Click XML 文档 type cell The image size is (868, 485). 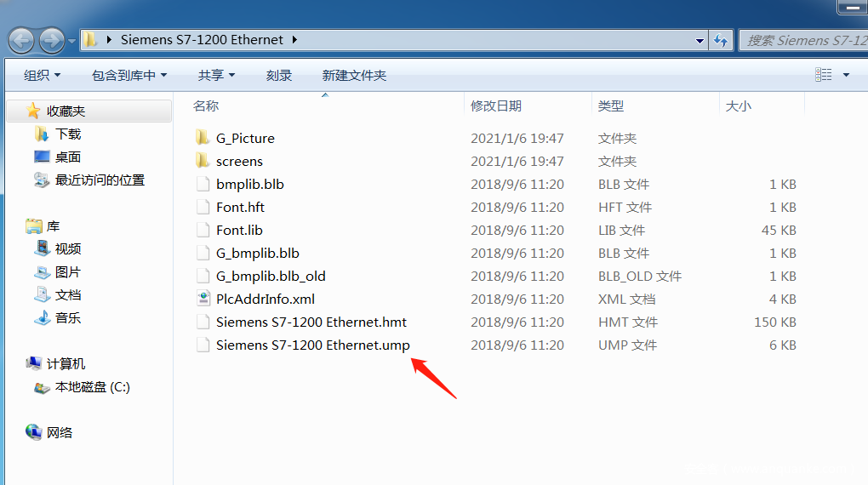[x=626, y=299]
